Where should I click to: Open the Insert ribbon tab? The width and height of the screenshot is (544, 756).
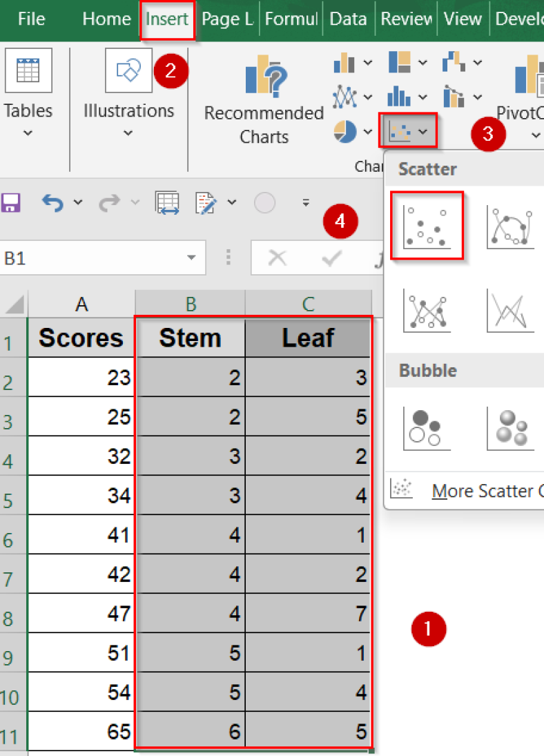(167, 19)
